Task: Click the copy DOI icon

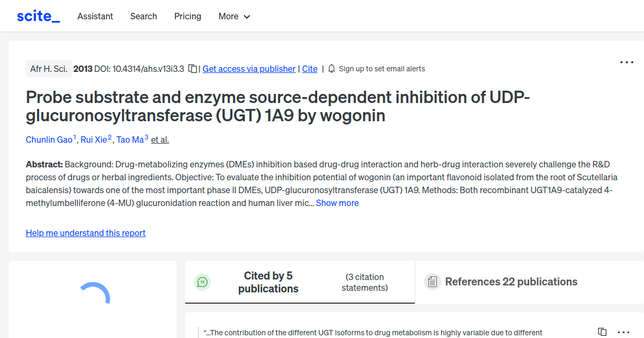Action: point(192,69)
